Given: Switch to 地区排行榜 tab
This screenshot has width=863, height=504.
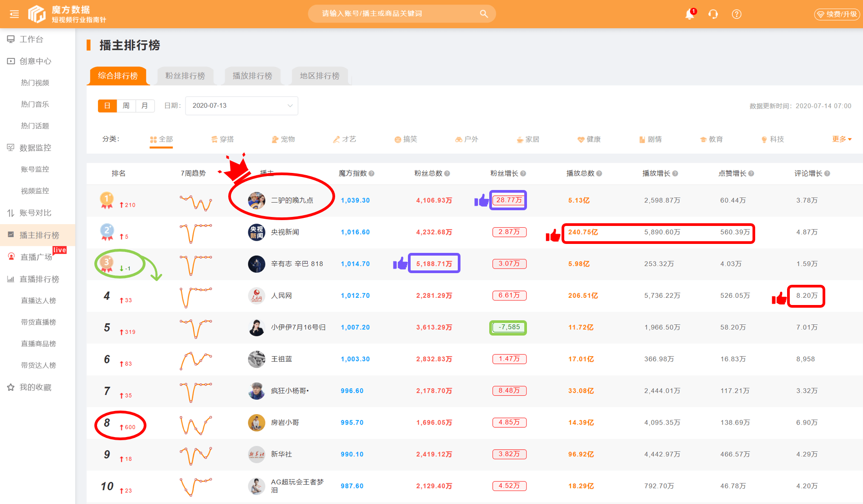Looking at the screenshot, I should coord(320,76).
